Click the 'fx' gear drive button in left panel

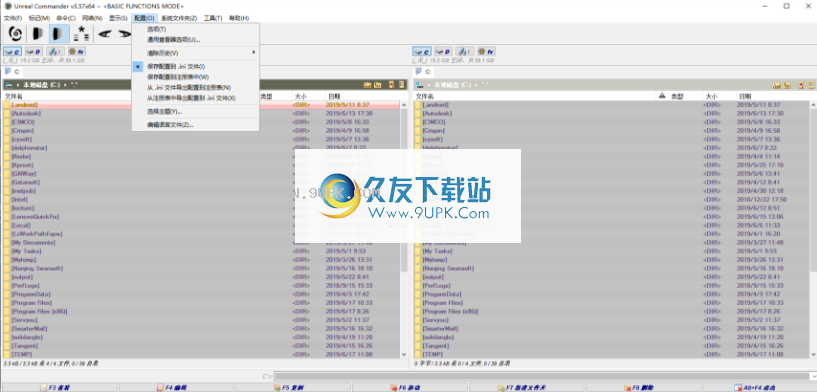[77, 52]
